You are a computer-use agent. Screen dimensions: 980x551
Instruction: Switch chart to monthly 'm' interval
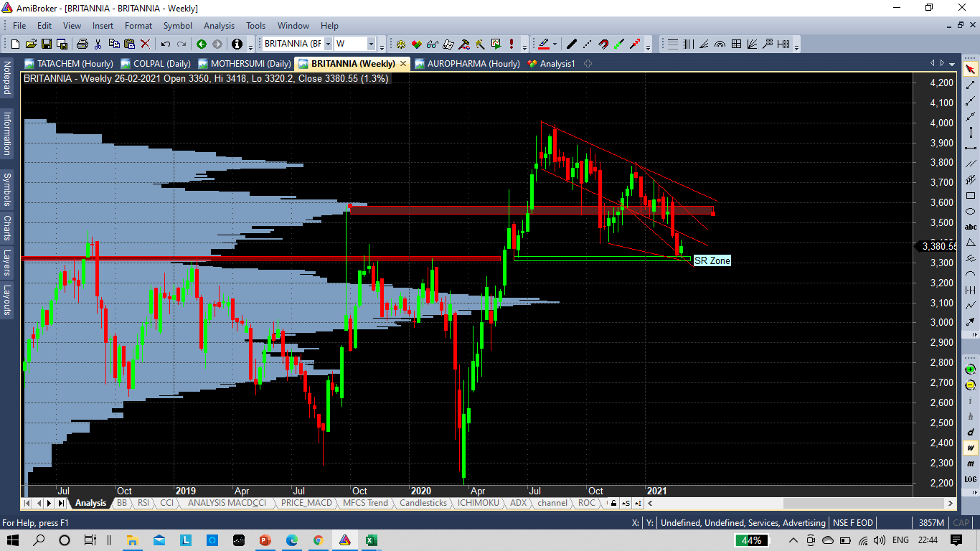pyautogui.click(x=971, y=463)
